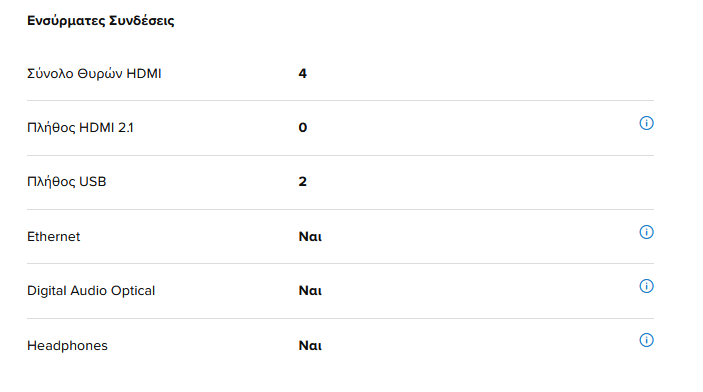Viewport: 703px width, 392px height.
Task: Click the word Συνδέσεις in the heading
Action: click(x=142, y=21)
